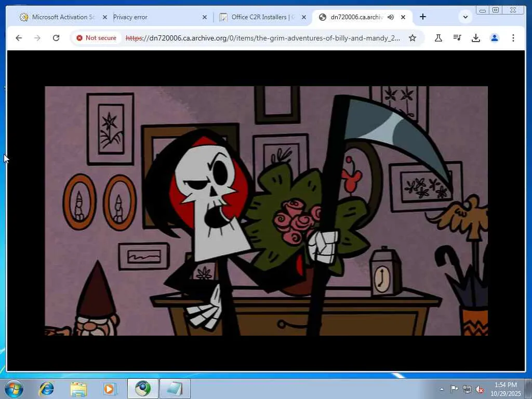This screenshot has height=399, width=532.
Task: Click the Show desktop strip
Action: (x=528, y=389)
